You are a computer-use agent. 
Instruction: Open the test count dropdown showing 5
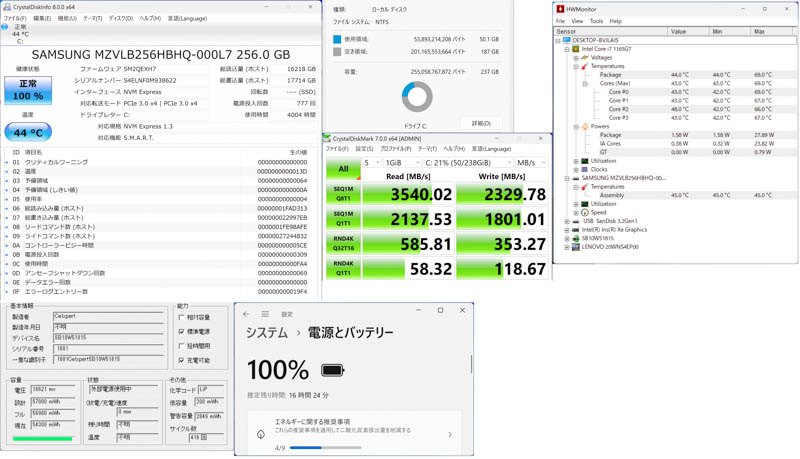[371, 163]
